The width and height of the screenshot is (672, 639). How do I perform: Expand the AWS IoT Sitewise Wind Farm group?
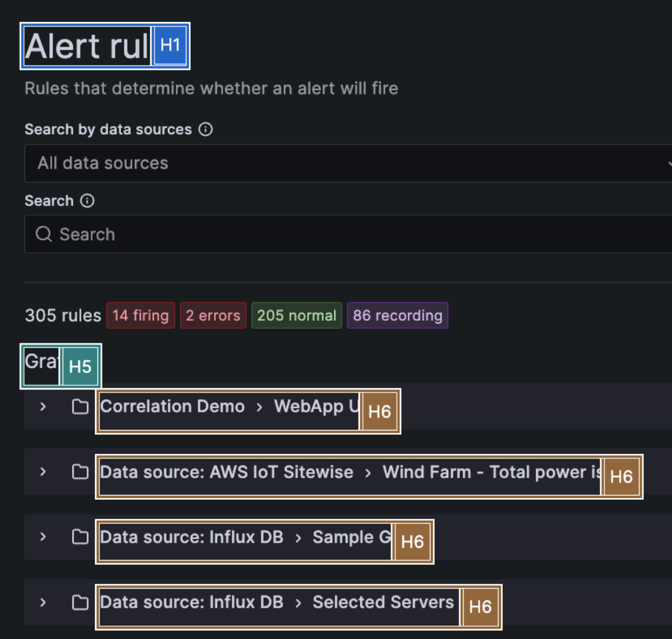tap(42, 472)
